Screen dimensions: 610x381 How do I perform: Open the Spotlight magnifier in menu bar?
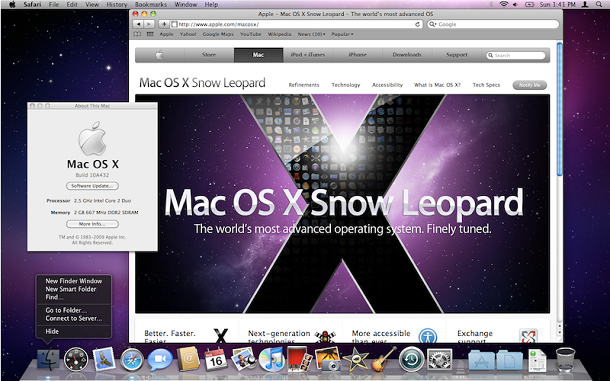pos(599,4)
